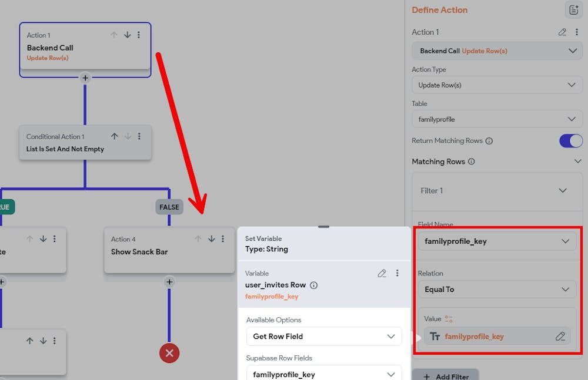The image size is (588, 380).
Task: Click the down arrow on Conditional Action 1
Action: click(128, 136)
